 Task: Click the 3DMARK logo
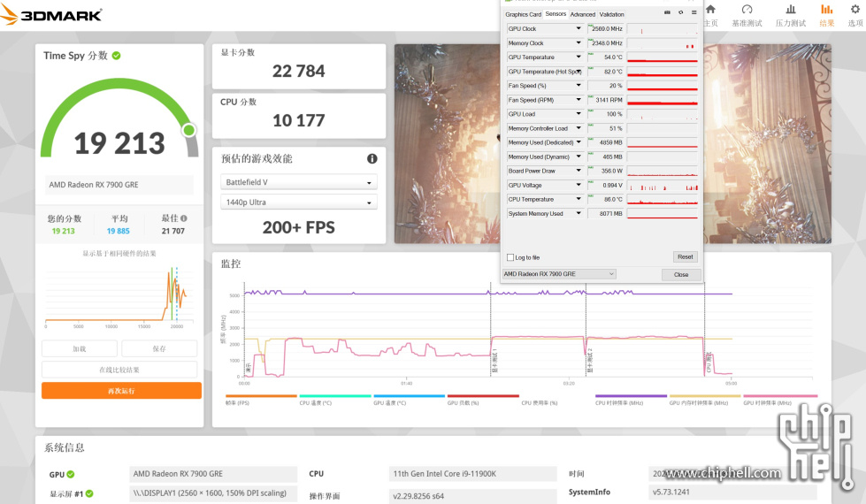point(50,15)
